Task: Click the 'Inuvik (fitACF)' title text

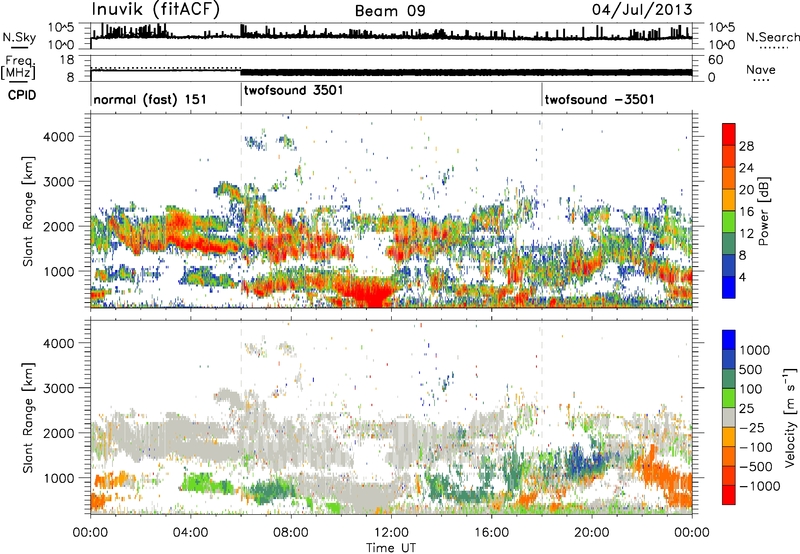Action: pos(156,10)
